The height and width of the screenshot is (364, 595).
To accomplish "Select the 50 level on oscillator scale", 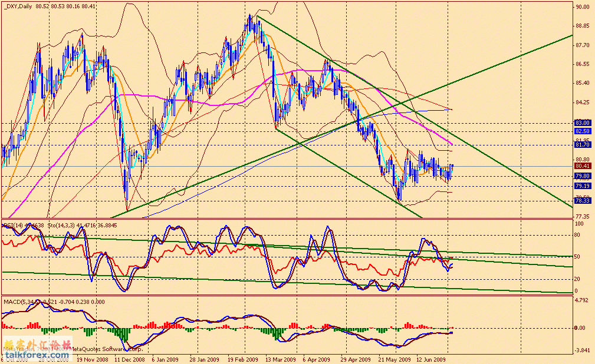I will pos(577,257).
